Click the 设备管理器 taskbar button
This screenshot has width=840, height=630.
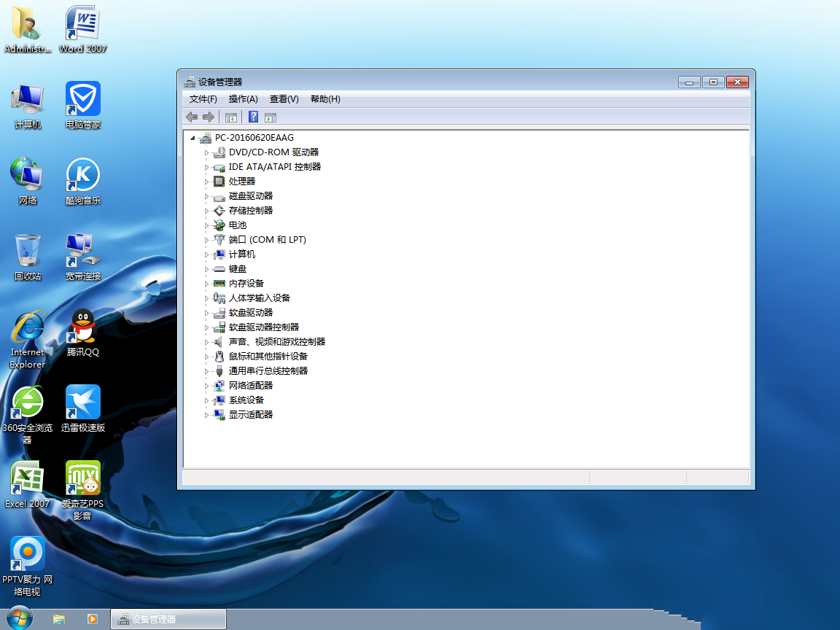(168, 619)
